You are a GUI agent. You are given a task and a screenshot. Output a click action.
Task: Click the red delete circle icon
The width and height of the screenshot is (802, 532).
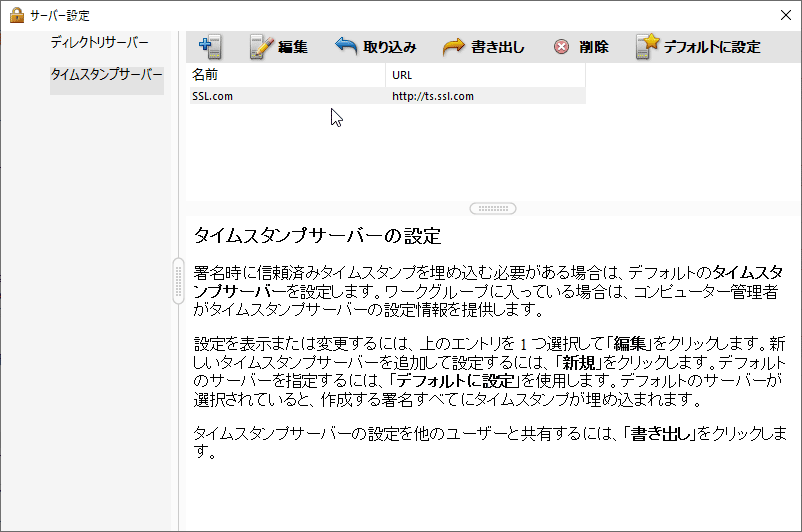(562, 47)
